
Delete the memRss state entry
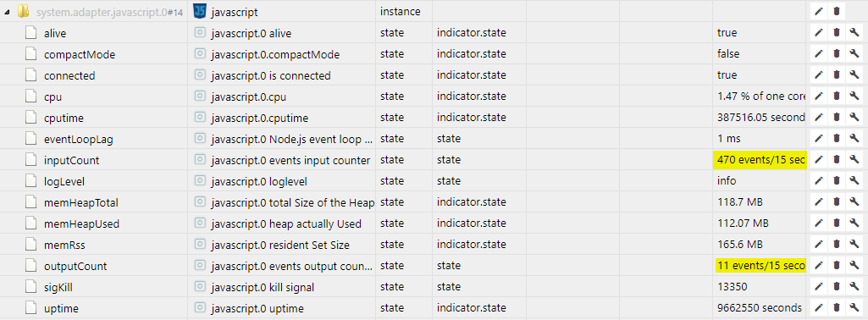[x=837, y=245]
